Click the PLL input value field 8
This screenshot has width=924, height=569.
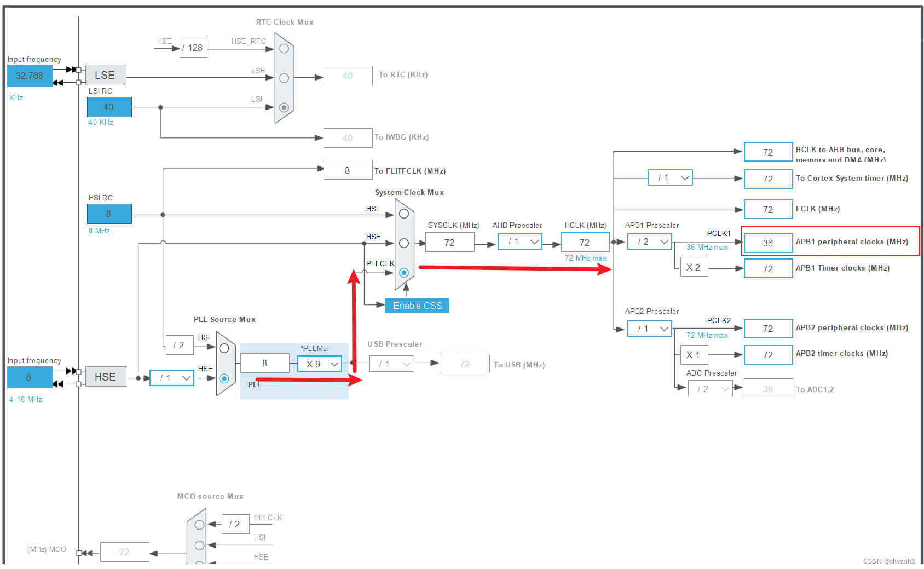pyautogui.click(x=265, y=363)
